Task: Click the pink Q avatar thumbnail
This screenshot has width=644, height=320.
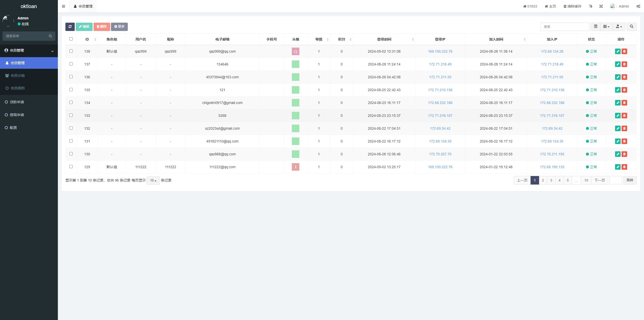Action: (x=295, y=52)
